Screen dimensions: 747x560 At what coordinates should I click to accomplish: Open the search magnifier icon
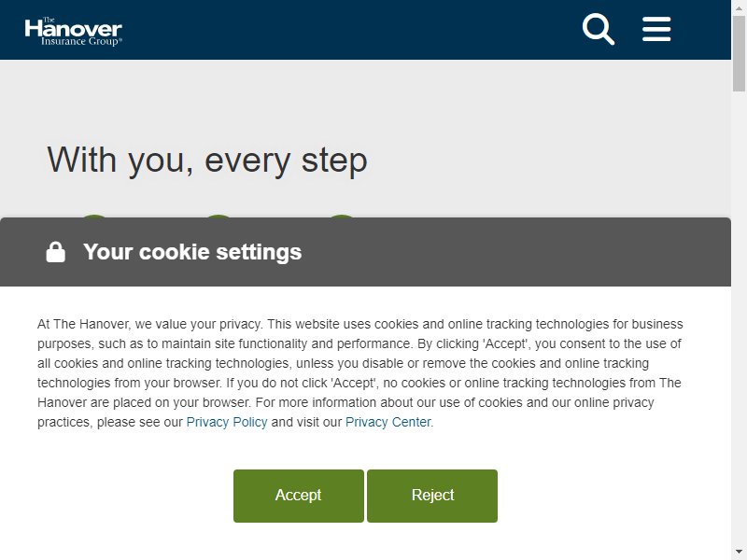click(x=599, y=30)
